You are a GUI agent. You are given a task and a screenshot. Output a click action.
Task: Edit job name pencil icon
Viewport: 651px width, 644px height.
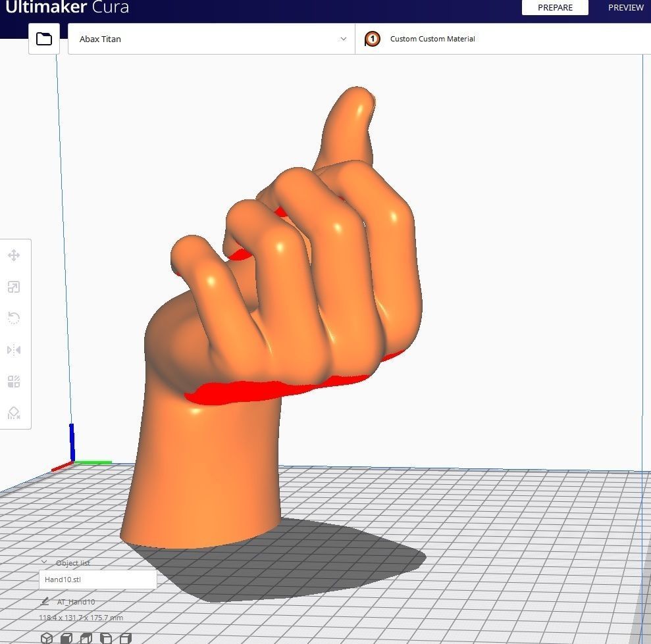coord(45,601)
